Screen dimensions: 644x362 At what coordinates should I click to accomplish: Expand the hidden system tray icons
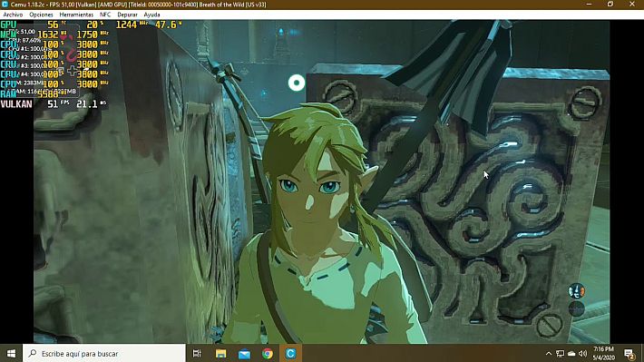(548, 353)
